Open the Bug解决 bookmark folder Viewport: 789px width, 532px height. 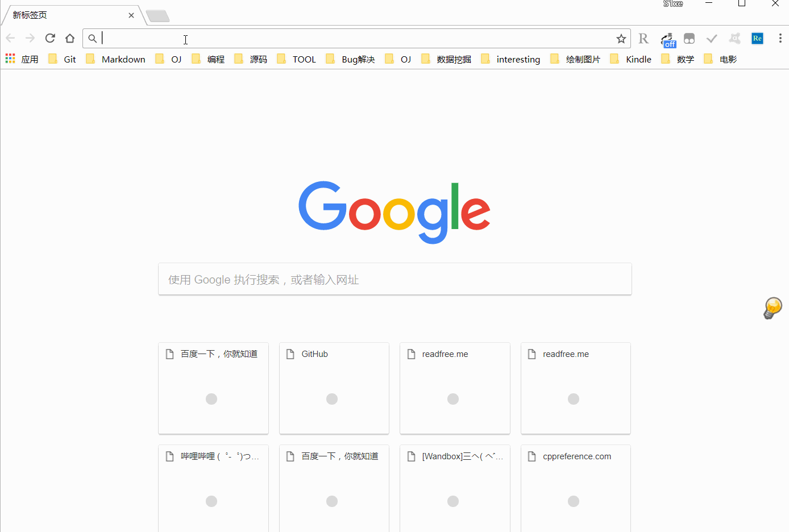[x=350, y=59]
